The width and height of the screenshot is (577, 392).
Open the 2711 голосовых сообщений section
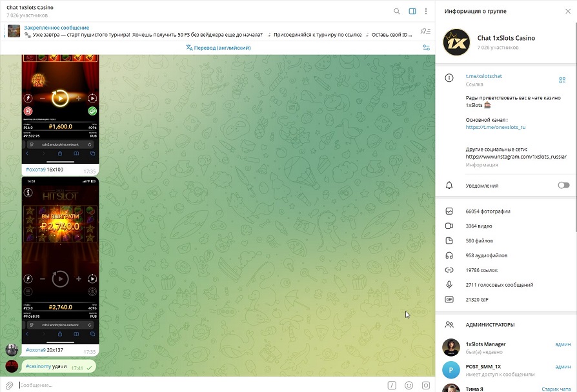click(x=499, y=285)
